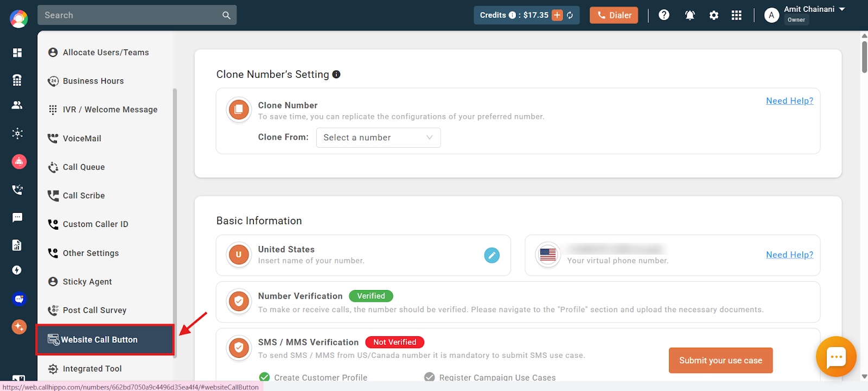Open the apps grid menu in top bar
The image size is (868, 391).
(x=736, y=15)
